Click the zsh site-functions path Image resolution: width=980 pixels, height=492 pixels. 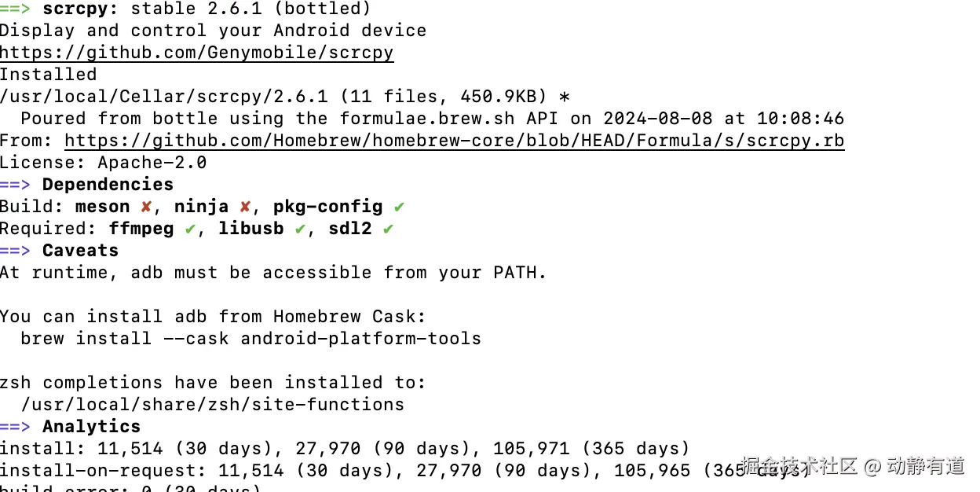click(x=212, y=405)
